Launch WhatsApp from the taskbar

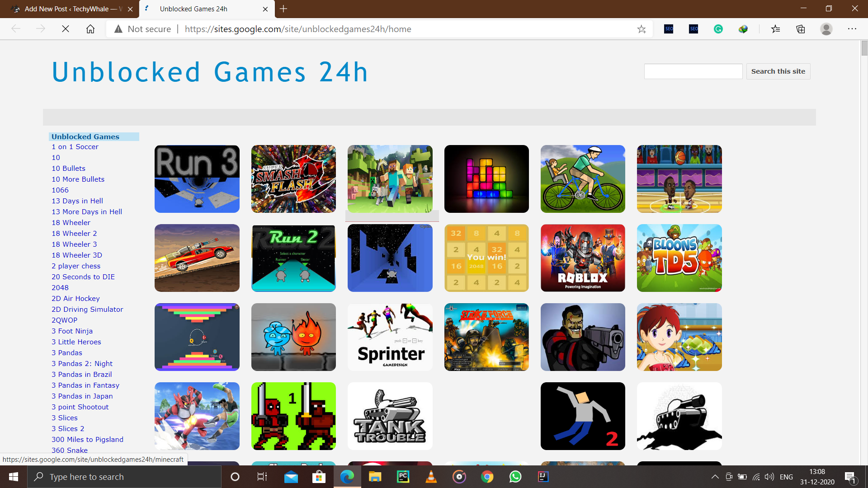[515, 477]
